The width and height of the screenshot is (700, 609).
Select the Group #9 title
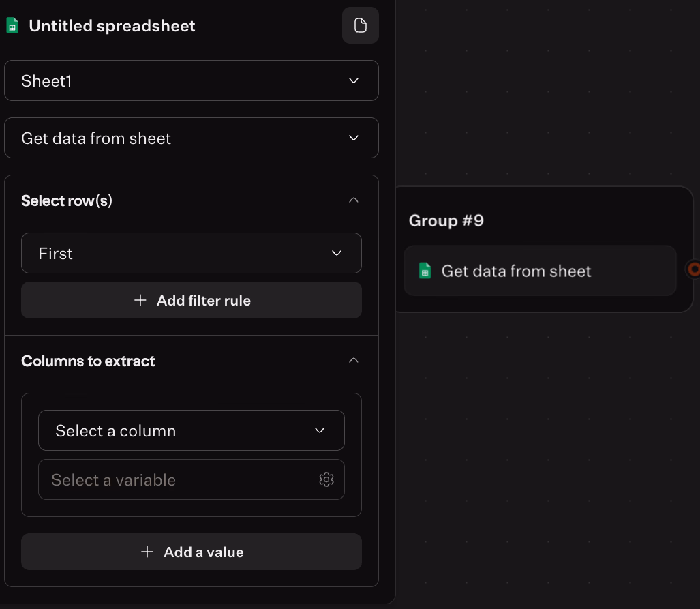[446, 220]
